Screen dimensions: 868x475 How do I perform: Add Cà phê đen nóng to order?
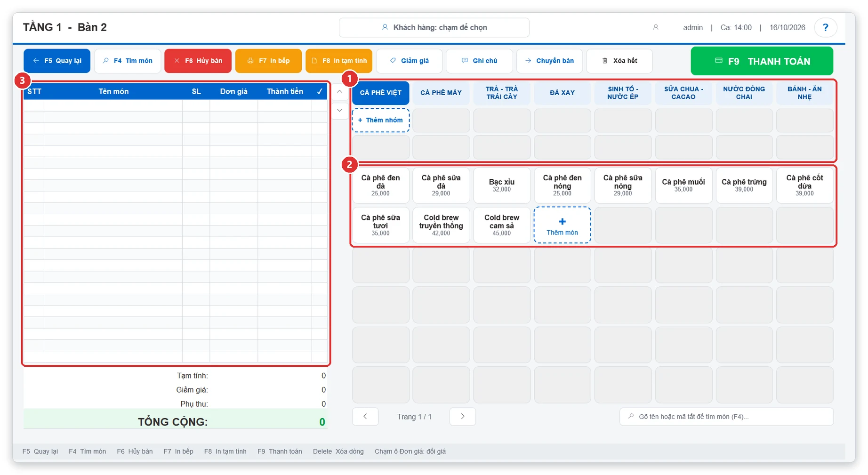(x=563, y=185)
